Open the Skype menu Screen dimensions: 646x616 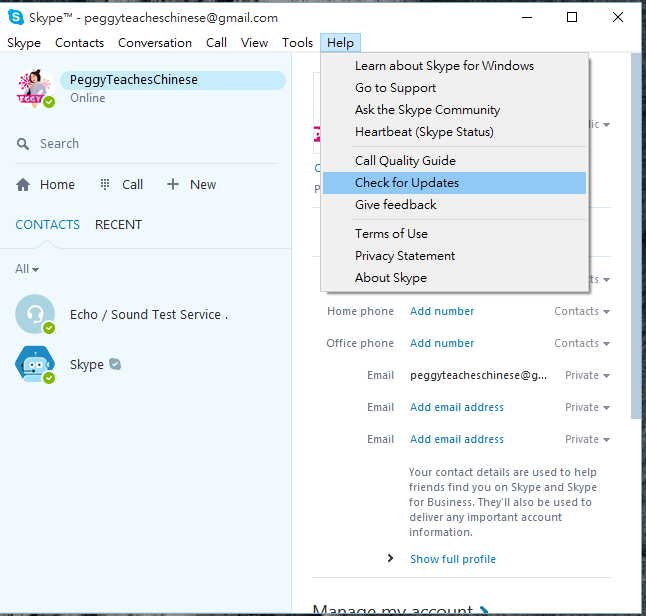pos(24,43)
